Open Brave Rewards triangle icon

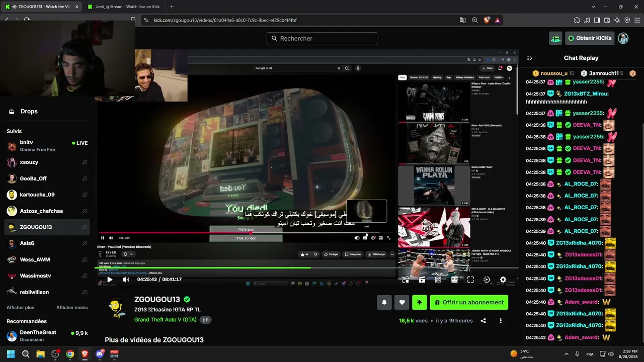pyautogui.click(x=498, y=20)
